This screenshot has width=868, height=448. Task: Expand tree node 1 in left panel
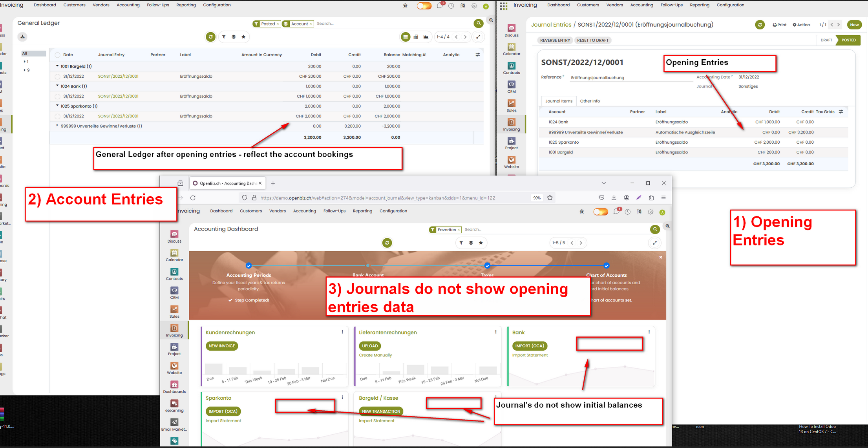[24, 62]
